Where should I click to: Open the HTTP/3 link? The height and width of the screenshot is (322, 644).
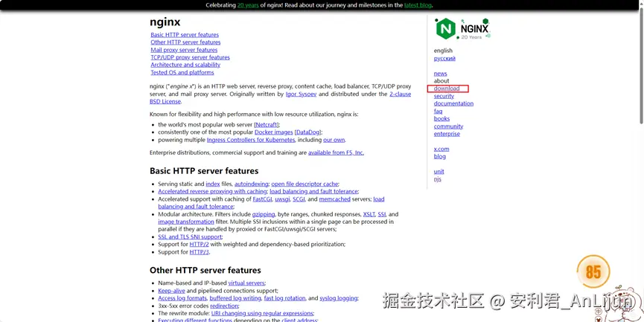tap(200, 252)
